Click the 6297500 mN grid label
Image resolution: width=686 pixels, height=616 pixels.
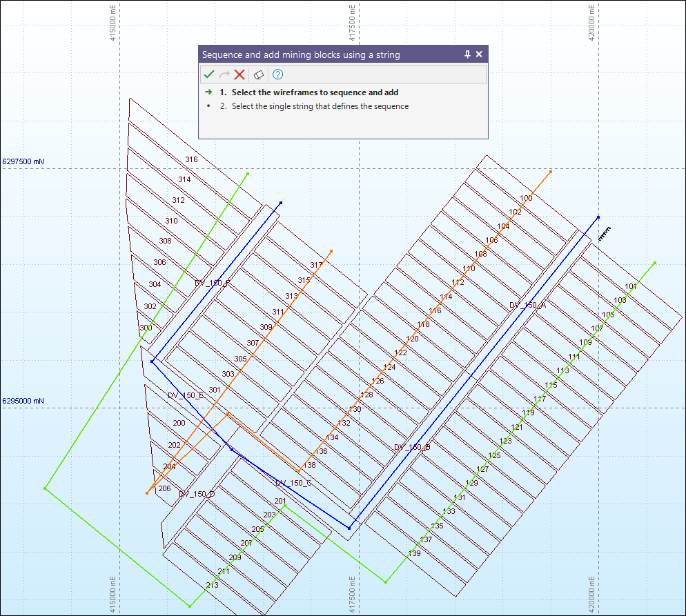coord(23,161)
